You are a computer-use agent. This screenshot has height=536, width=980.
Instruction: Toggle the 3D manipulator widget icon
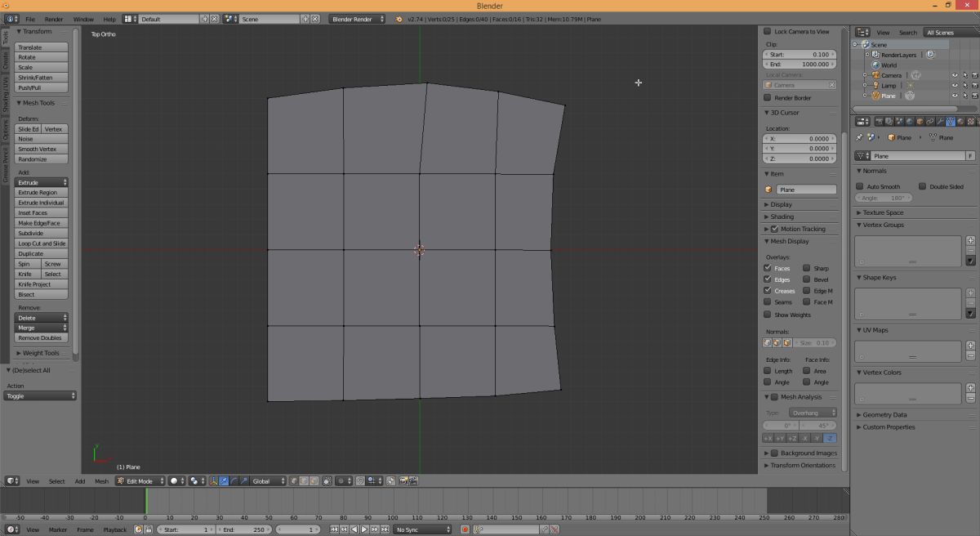213,481
